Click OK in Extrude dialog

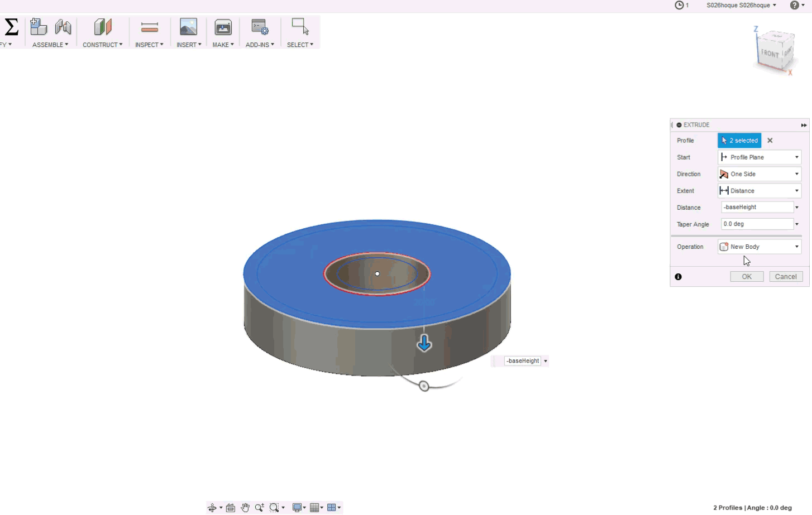coord(747,277)
